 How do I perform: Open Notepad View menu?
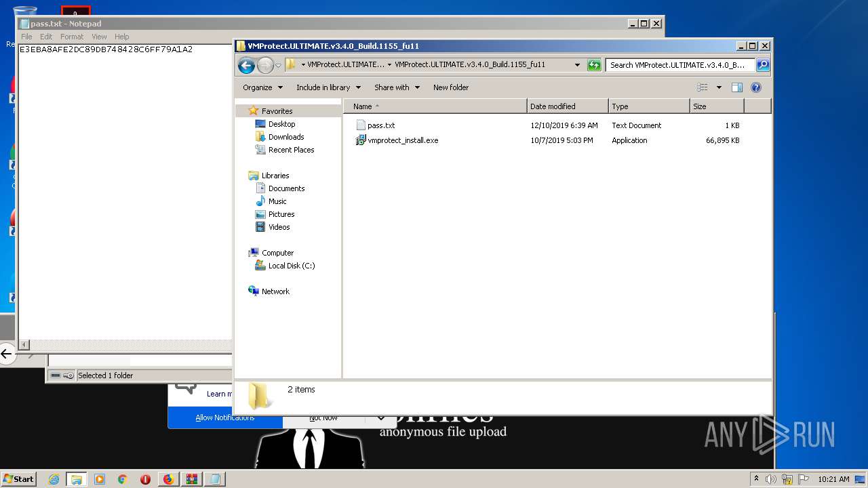(x=99, y=37)
